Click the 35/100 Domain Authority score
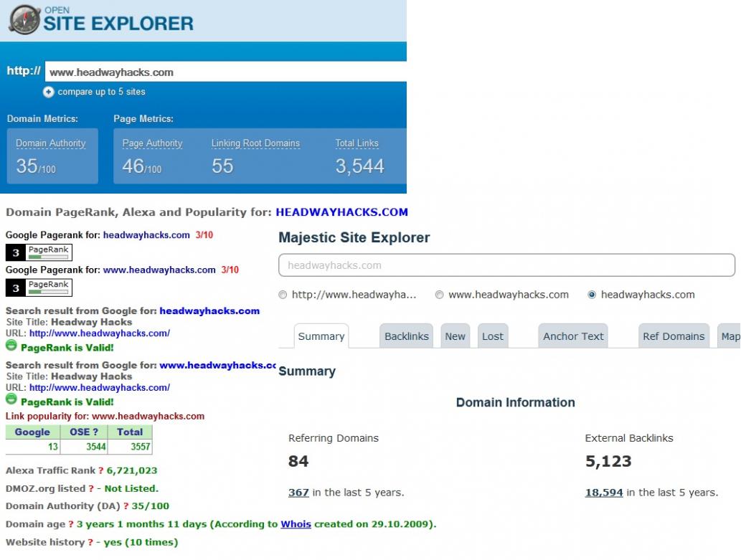Viewport: 741px width, 560px height. (36, 166)
